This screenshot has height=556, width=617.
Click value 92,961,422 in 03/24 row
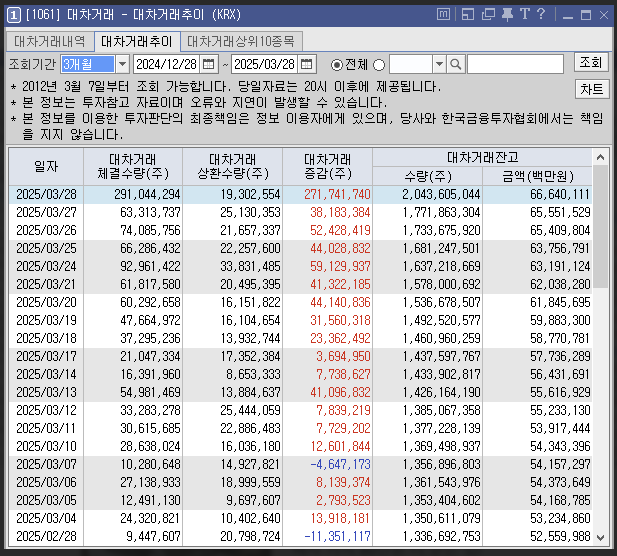click(150, 266)
